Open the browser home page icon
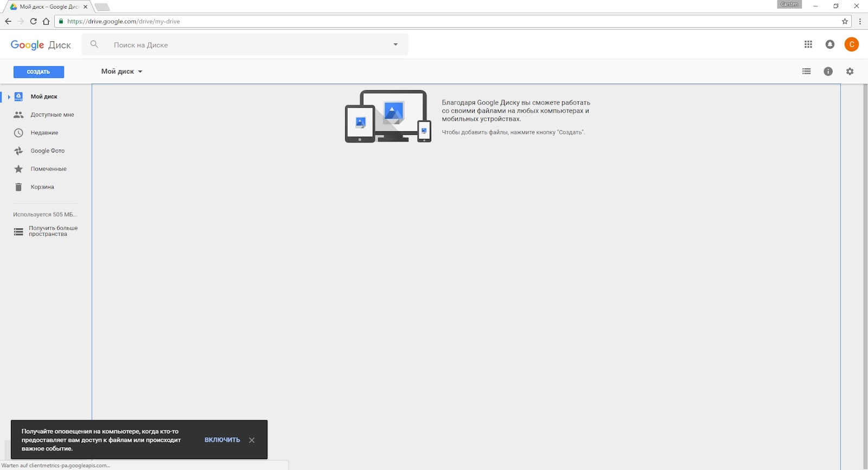The height and width of the screenshot is (470, 868). (x=46, y=21)
